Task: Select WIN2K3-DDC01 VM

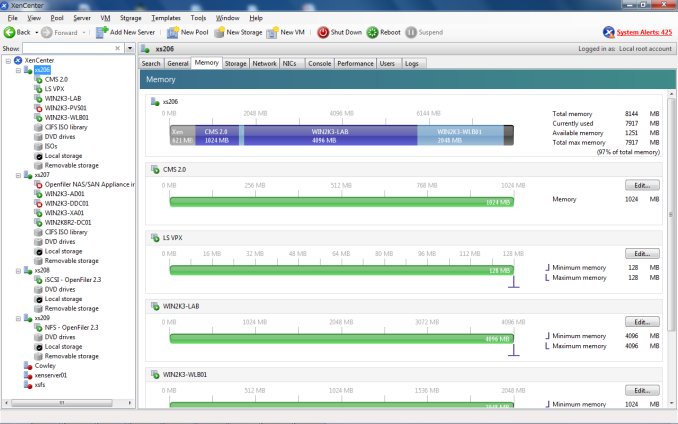Action: (67, 204)
